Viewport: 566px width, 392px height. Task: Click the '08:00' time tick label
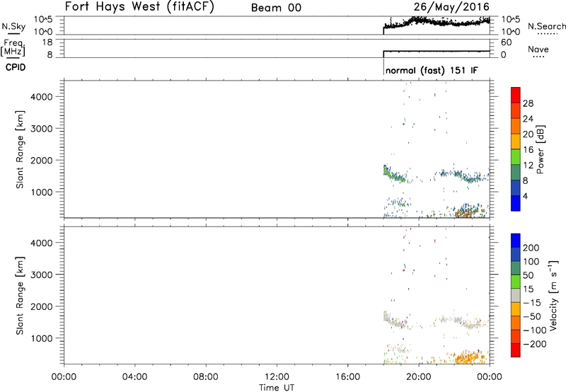(x=206, y=377)
